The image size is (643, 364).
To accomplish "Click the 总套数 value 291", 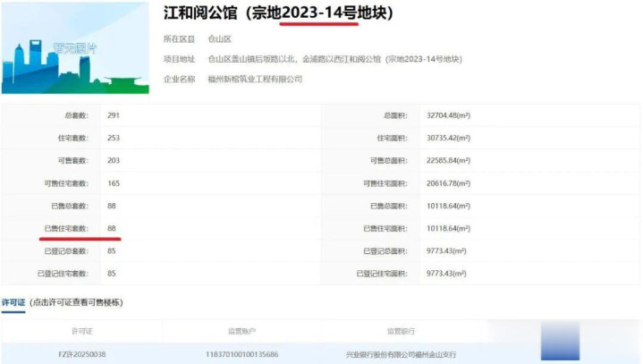I will (x=114, y=115).
